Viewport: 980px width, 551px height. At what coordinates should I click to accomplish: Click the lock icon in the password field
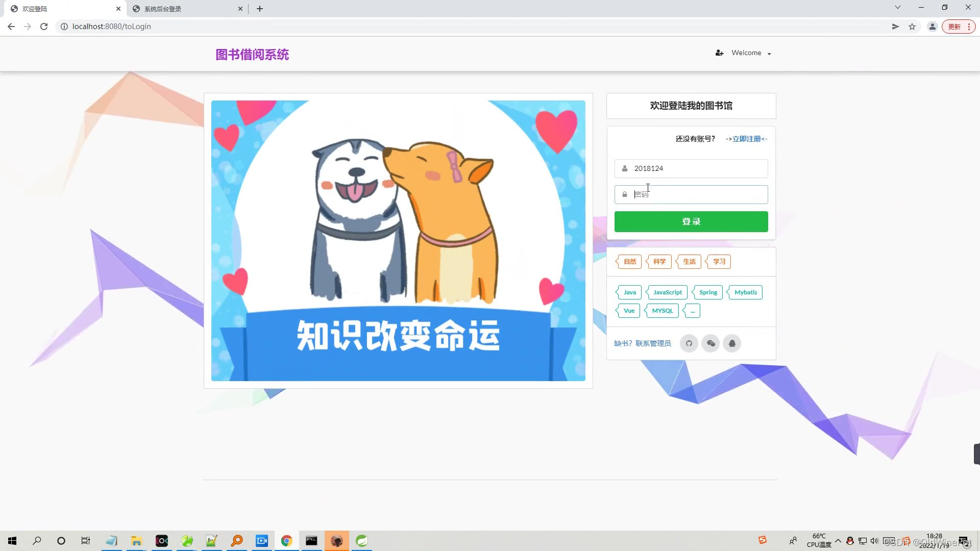[x=624, y=194]
